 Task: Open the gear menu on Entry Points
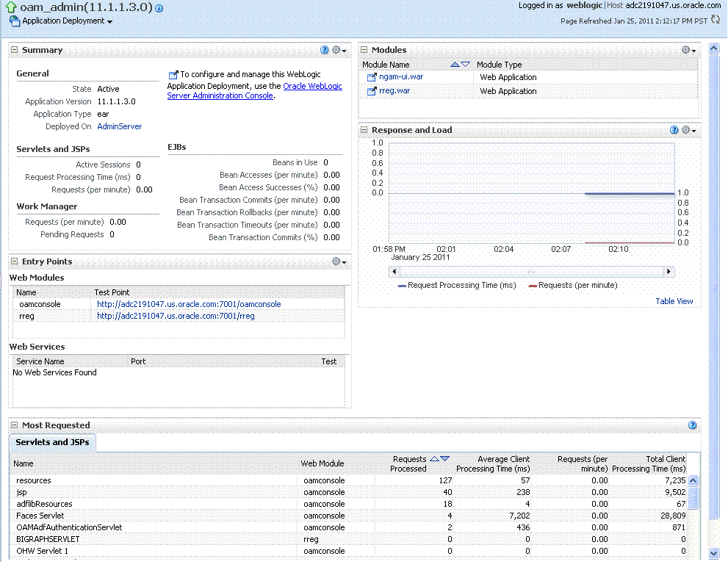coord(337,261)
